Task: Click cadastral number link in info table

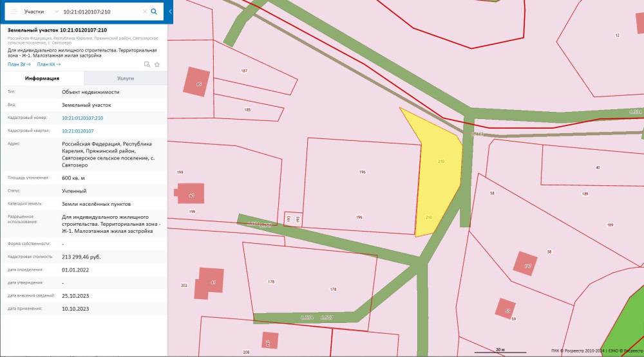Action: point(82,118)
